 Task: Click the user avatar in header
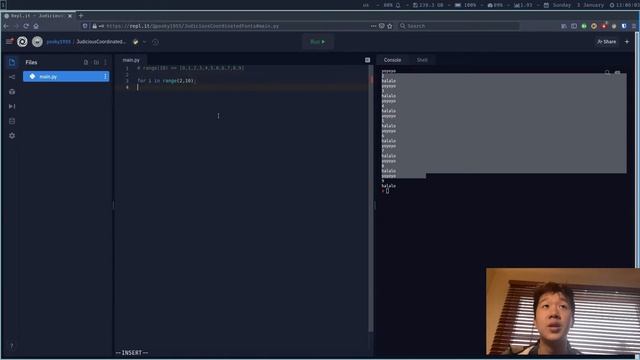[37, 42]
